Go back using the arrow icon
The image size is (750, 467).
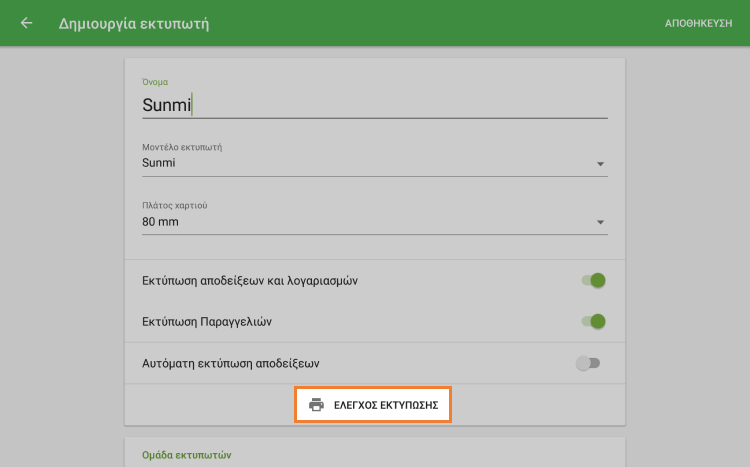pos(26,23)
